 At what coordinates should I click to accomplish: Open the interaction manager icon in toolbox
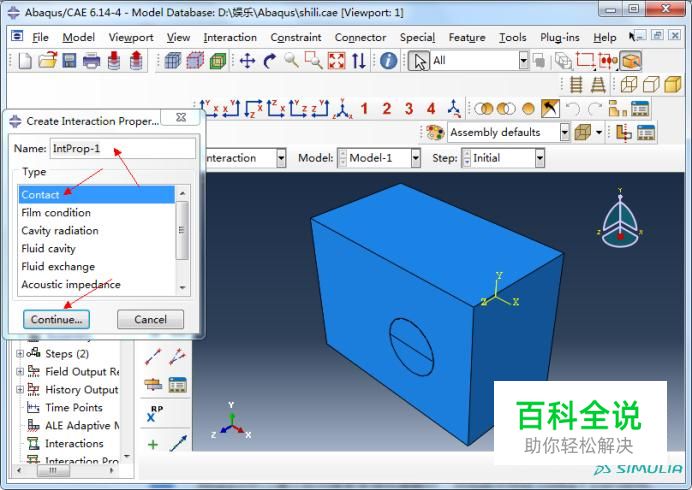(x=177, y=385)
